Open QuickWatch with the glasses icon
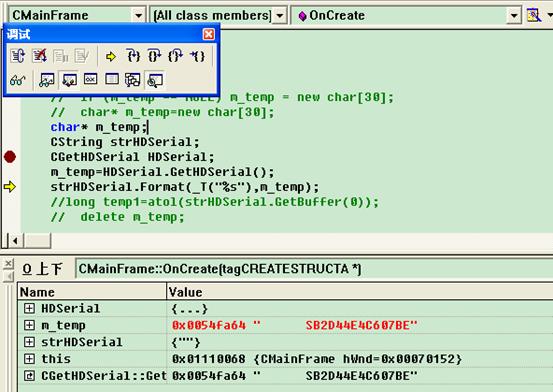This screenshot has height=392, width=553. click(18, 80)
